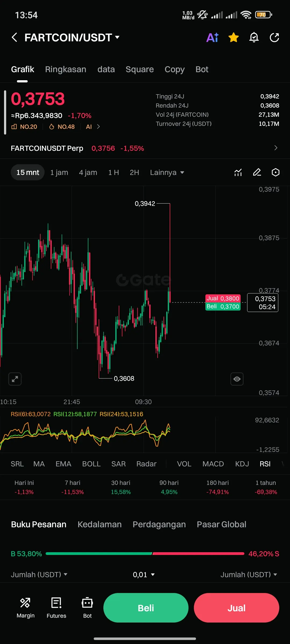Open the Bot tab at top

(202, 69)
